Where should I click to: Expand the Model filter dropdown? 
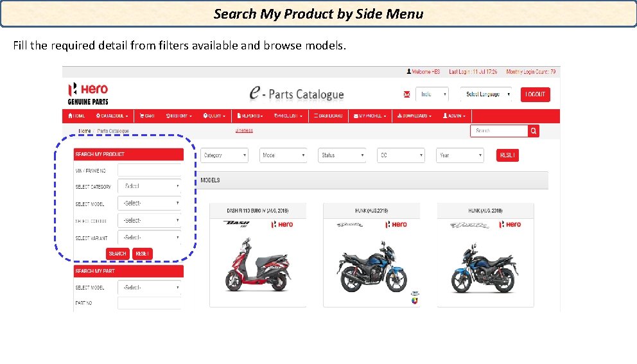point(283,155)
